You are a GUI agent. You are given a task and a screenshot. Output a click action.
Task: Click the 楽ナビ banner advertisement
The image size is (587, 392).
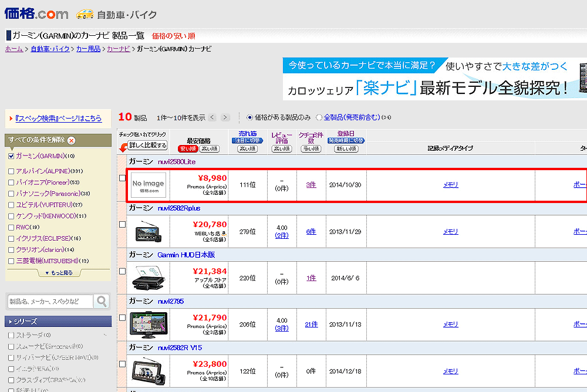[434, 79]
